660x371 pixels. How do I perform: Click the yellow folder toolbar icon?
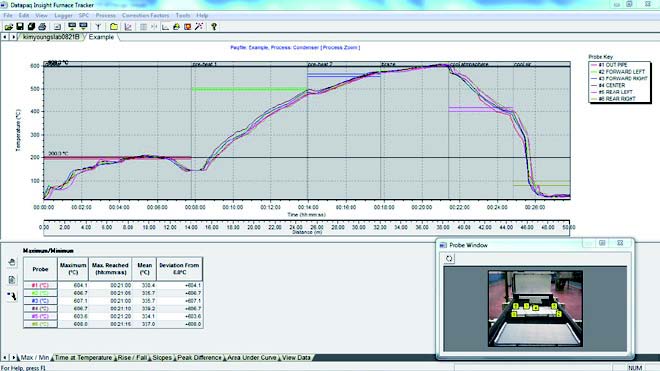tap(114, 27)
